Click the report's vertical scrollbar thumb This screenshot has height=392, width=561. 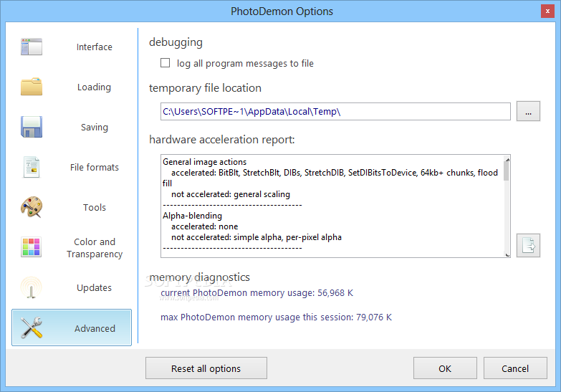(x=507, y=171)
